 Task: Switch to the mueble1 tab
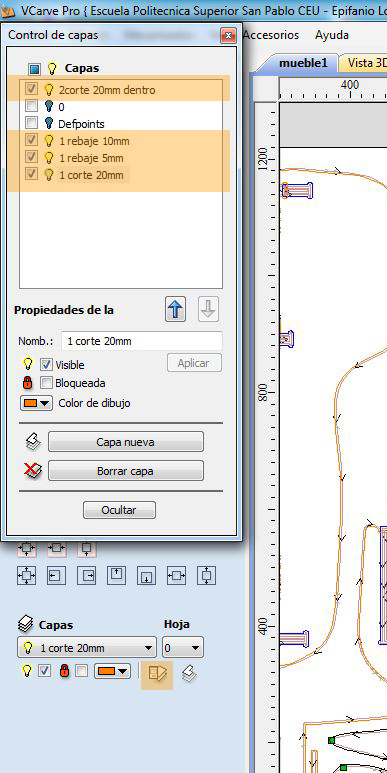302,63
